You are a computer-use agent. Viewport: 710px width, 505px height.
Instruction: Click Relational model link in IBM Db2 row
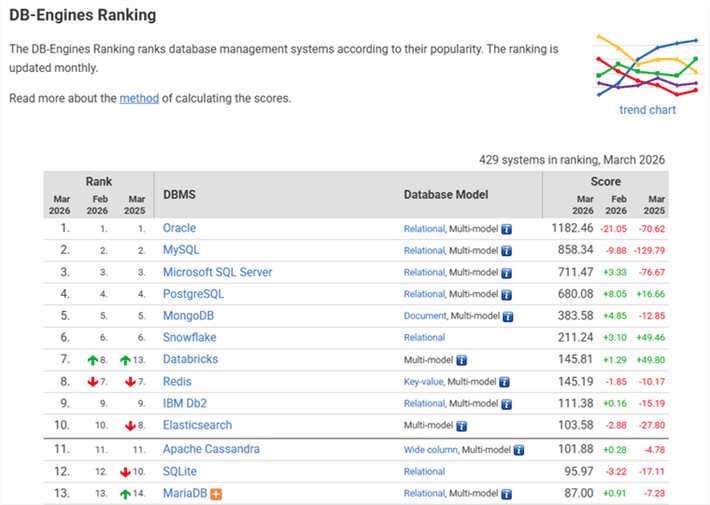[x=424, y=403]
